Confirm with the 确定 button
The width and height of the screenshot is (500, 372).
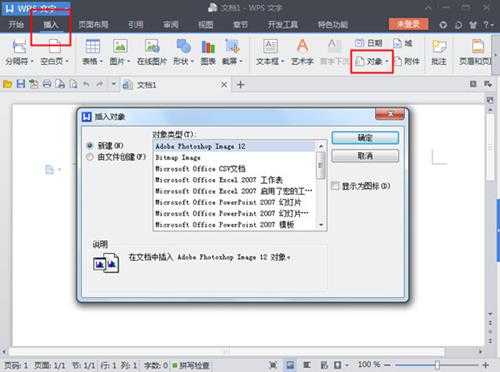[x=365, y=138]
